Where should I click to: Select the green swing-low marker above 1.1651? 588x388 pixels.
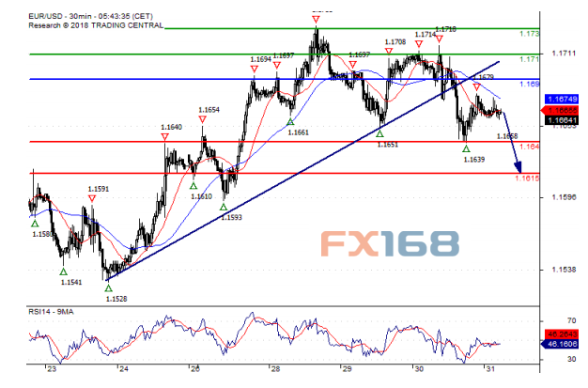click(x=379, y=133)
